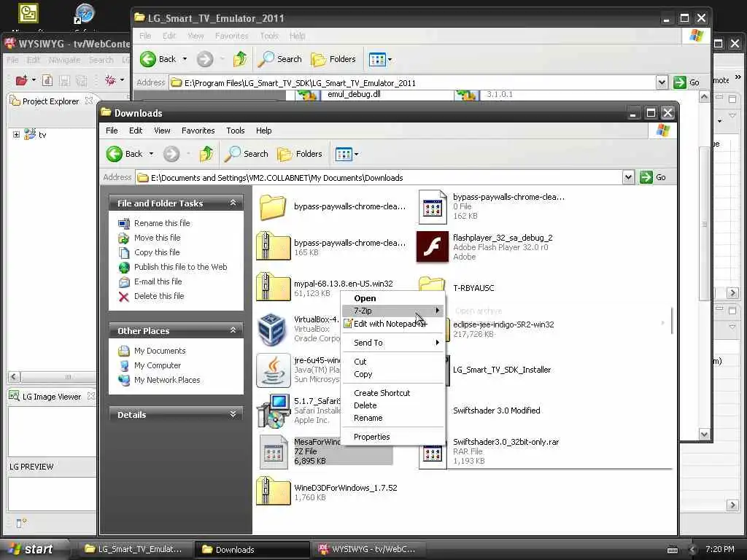Click the Up folder icon in Downloads
This screenshot has width=747, height=560.
(x=206, y=154)
